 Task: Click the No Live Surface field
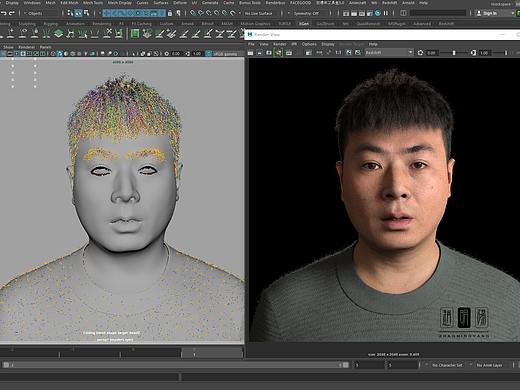coord(261,13)
